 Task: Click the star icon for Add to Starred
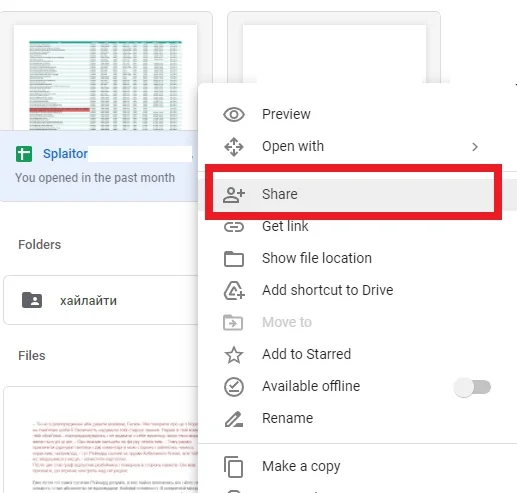(x=234, y=355)
